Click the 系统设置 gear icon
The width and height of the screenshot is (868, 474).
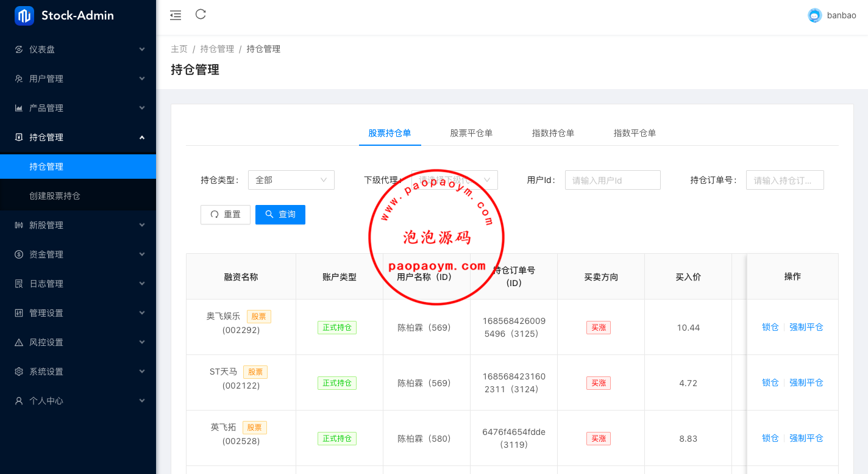[19, 372]
